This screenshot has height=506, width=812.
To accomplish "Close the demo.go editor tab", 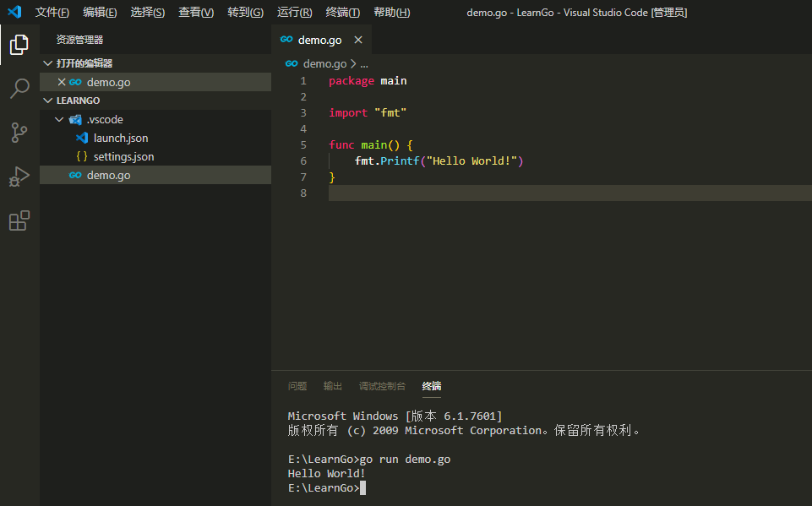I will point(358,40).
